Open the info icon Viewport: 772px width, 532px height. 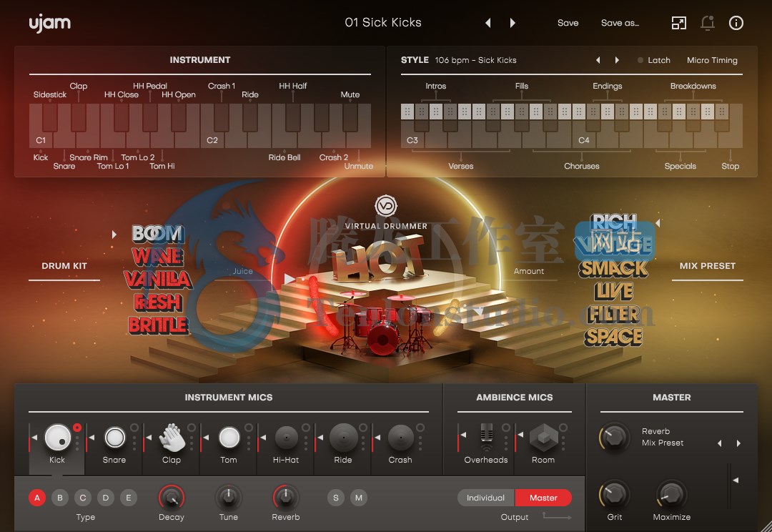[x=736, y=23]
